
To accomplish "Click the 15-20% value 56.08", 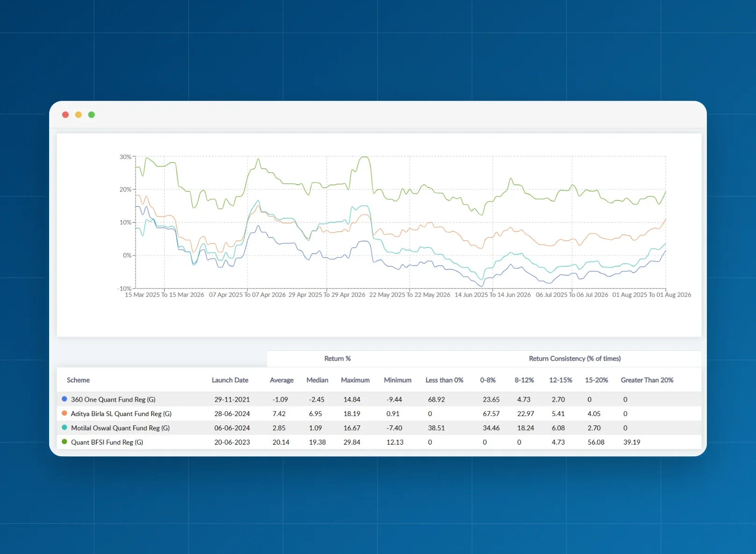I will click(x=596, y=442).
